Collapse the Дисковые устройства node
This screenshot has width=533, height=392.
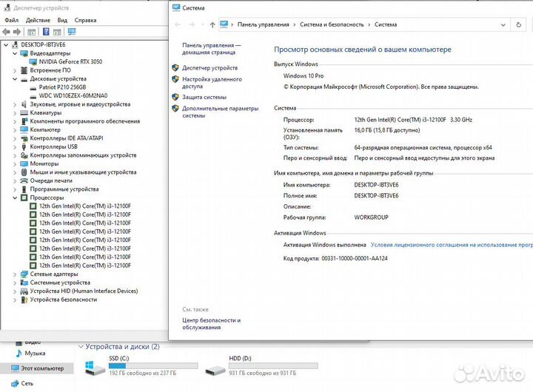click(x=15, y=79)
